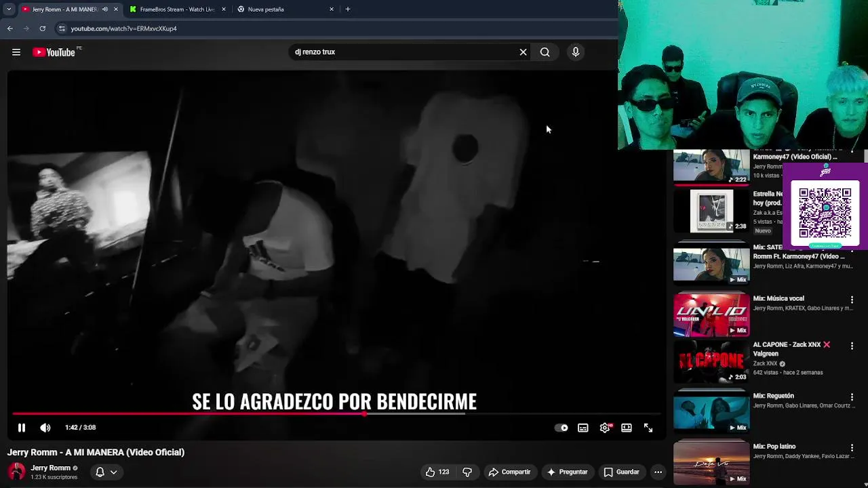The image size is (868, 488).
Task: Dislike the video
Action: pyautogui.click(x=467, y=472)
